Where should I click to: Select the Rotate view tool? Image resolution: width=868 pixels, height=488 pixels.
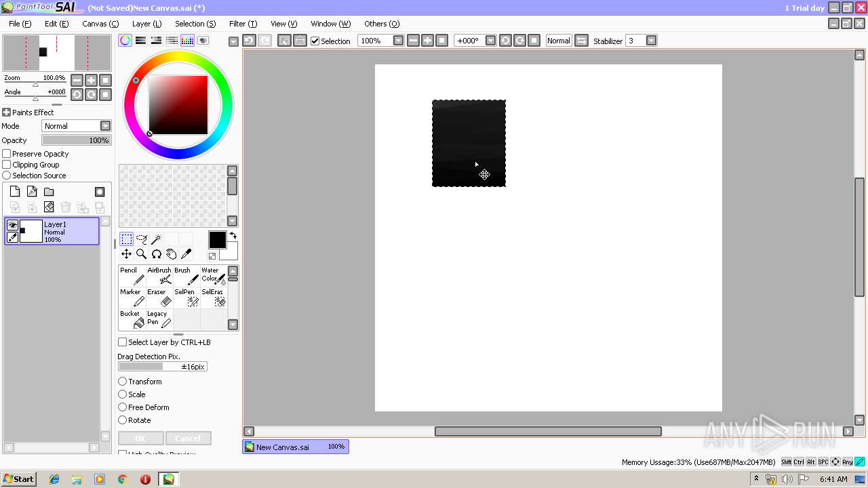click(x=157, y=254)
